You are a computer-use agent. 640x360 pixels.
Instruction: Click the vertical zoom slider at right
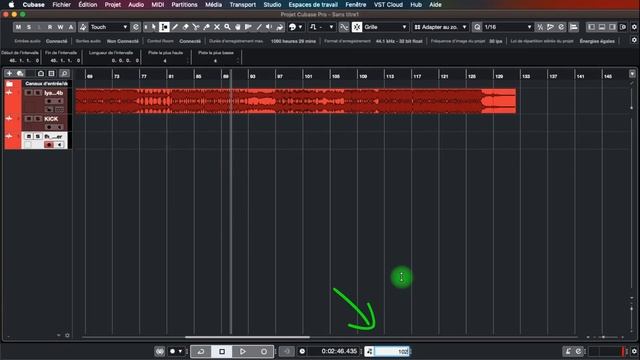pyautogui.click(x=631, y=308)
